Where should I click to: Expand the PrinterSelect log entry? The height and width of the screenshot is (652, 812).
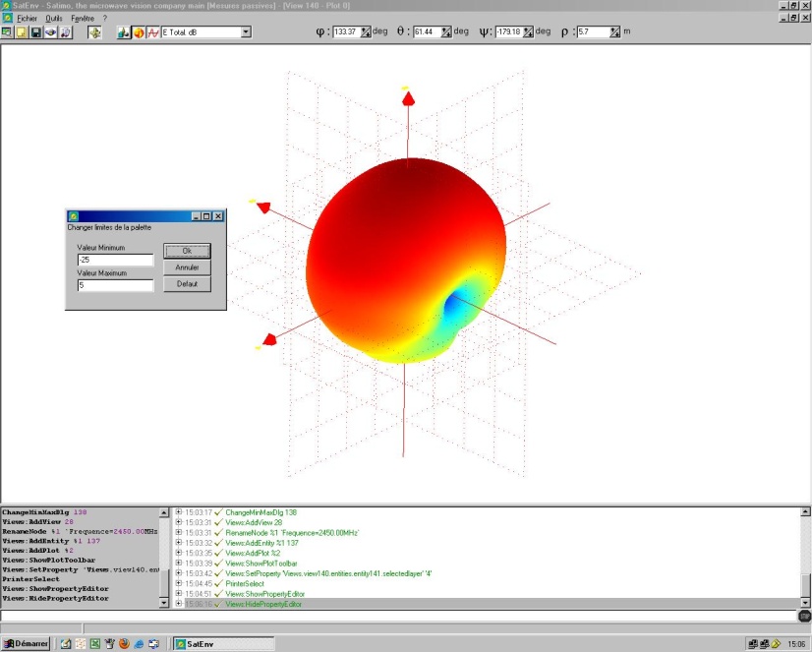pyautogui.click(x=178, y=583)
